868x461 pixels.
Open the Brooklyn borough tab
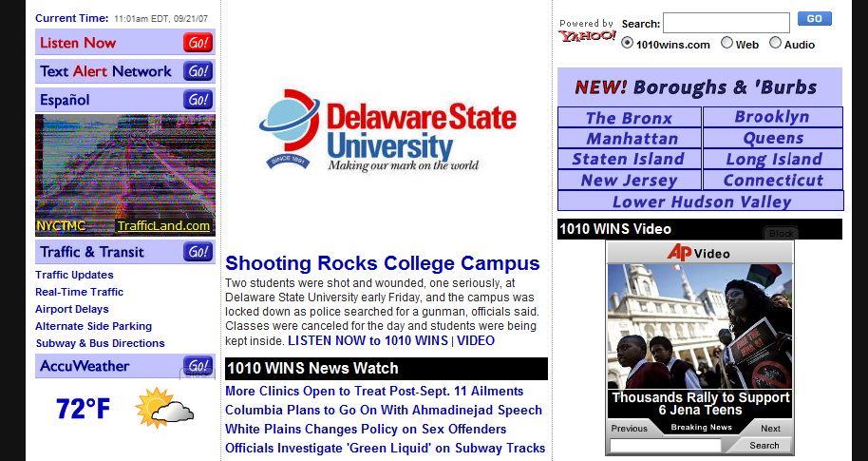click(772, 117)
